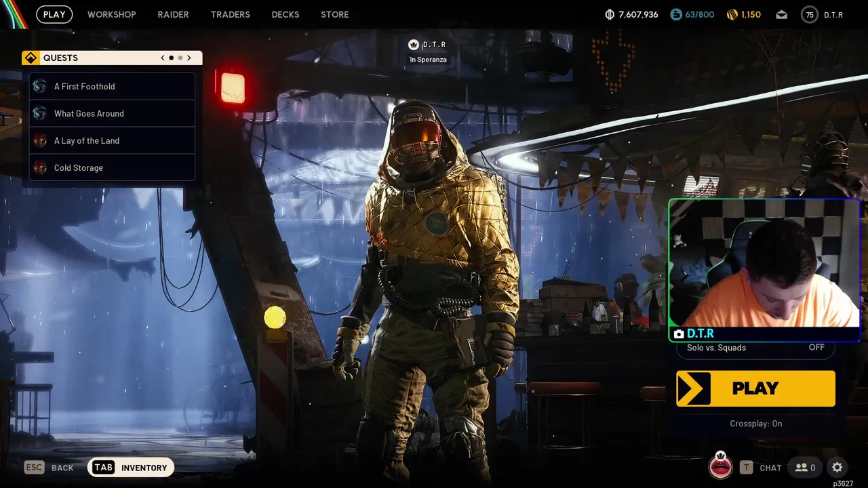Open the settings gear icon
This screenshot has width=868, height=488.
[837, 468]
